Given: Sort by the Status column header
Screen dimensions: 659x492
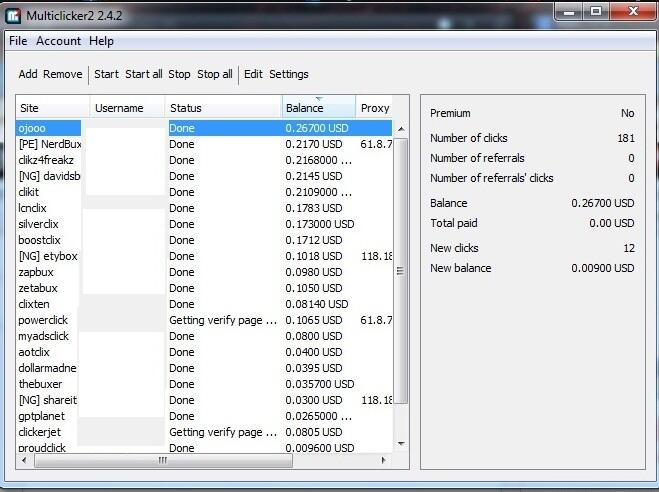Looking at the screenshot, I should pos(223,108).
